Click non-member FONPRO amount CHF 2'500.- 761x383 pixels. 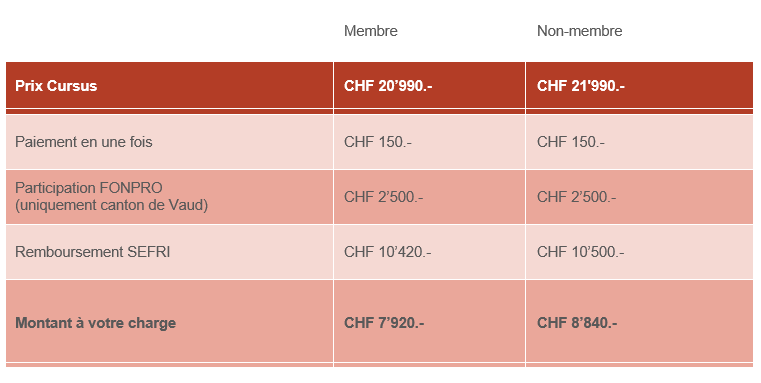pos(577,197)
